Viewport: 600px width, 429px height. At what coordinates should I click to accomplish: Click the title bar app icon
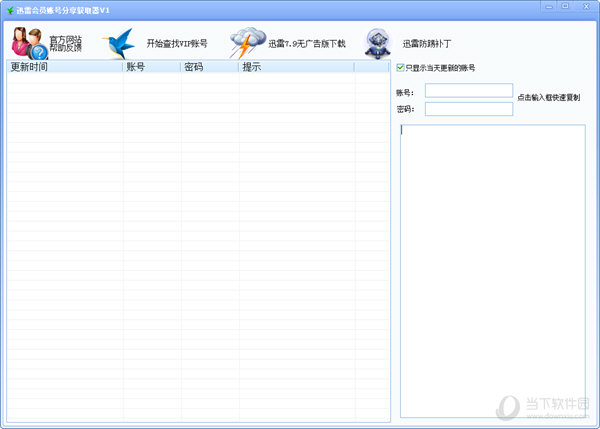tap(10, 10)
